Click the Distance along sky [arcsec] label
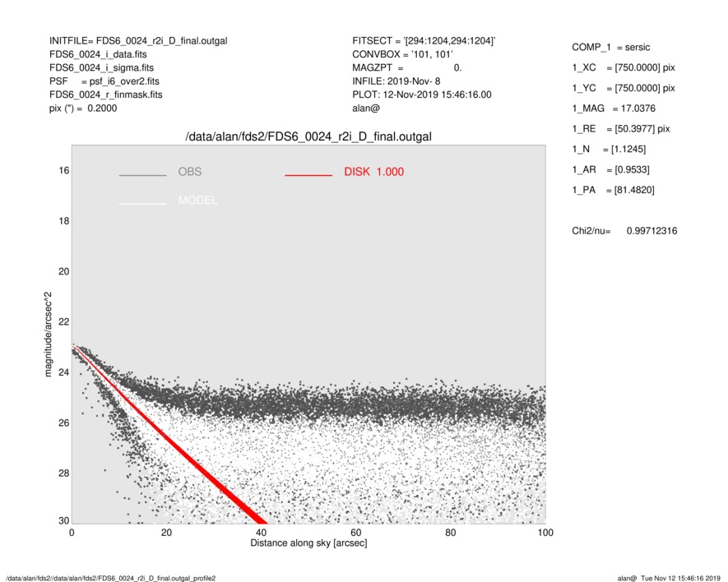This screenshot has width=728, height=582. coord(308,543)
